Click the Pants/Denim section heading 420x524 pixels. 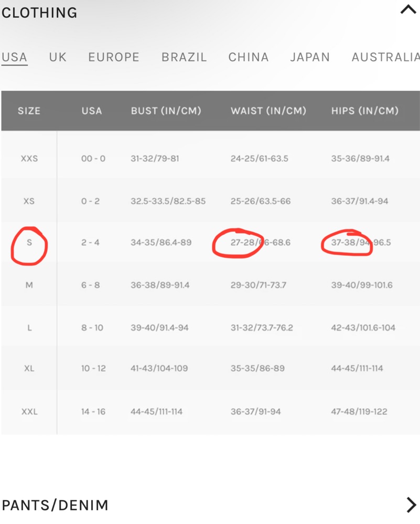[x=55, y=505]
